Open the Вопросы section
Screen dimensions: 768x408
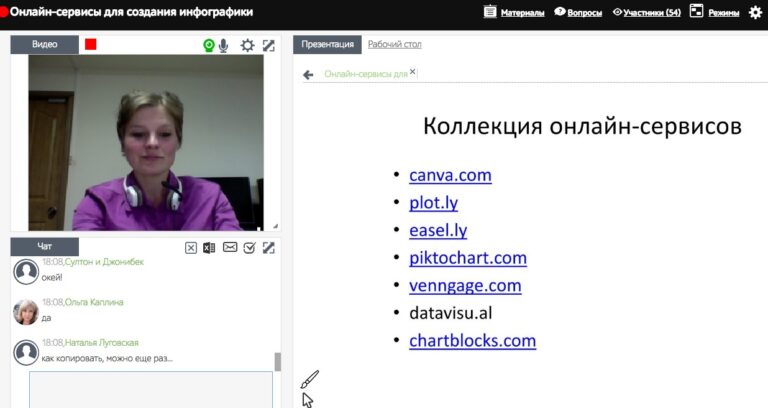coord(584,13)
